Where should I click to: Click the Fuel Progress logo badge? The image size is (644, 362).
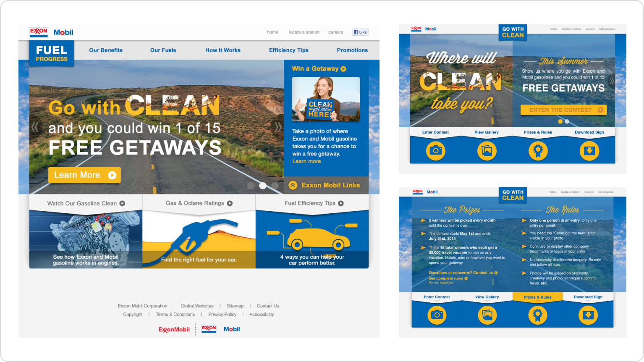click(x=51, y=53)
